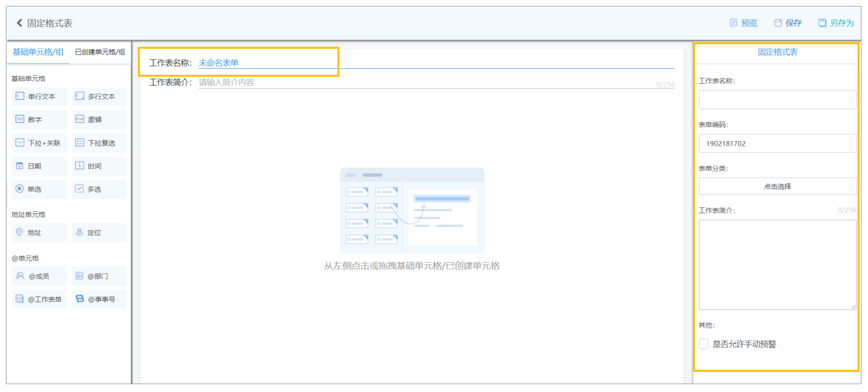Viewport: 868px width, 392px height.
Task: Select the 下拉复选 cell icon
Action: 79,143
